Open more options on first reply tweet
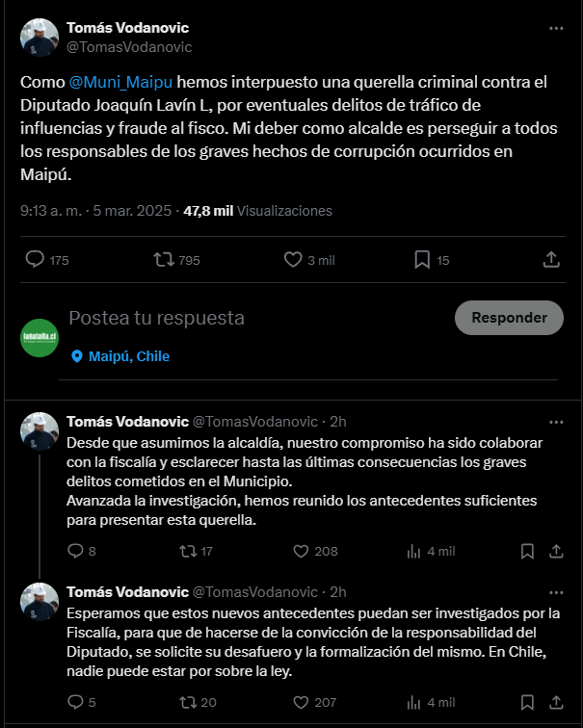Viewport: 583px width, 728px height. tap(556, 422)
